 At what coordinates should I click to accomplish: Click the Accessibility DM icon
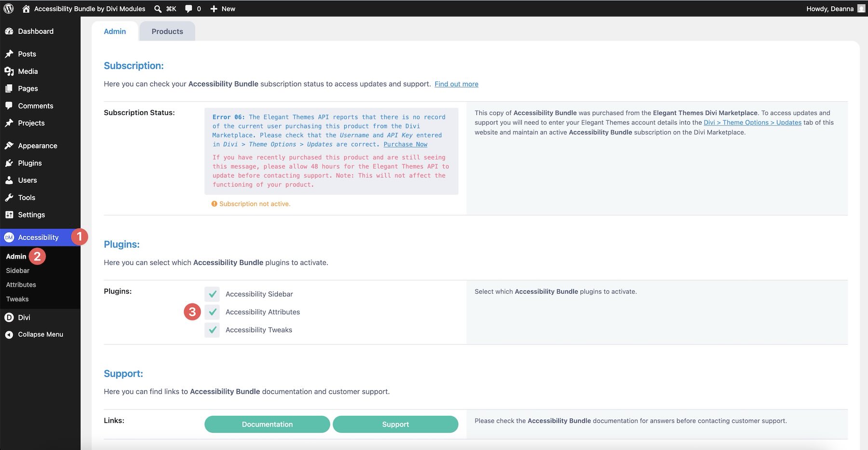pos(9,237)
